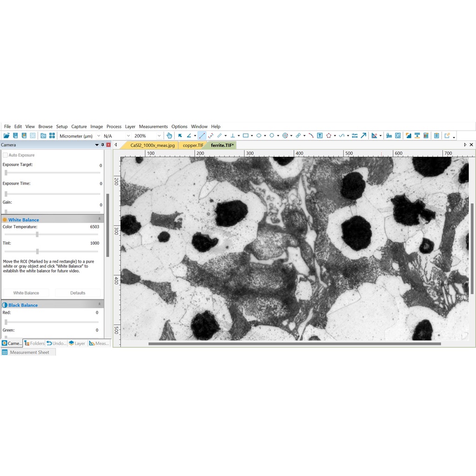476x476 pixels.
Task: Click the Defaults button
Action: click(78, 293)
